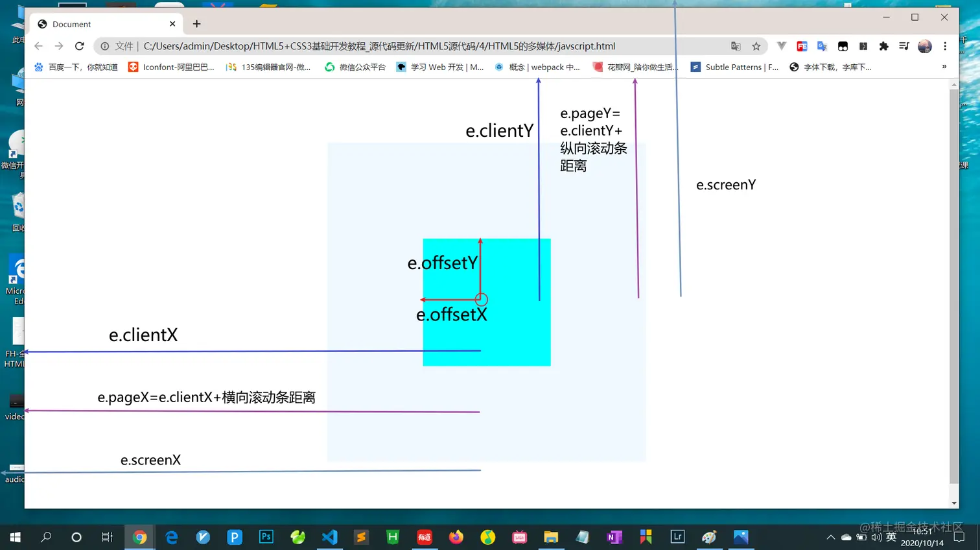
Task: Launch OneNote from the taskbar
Action: pos(614,537)
